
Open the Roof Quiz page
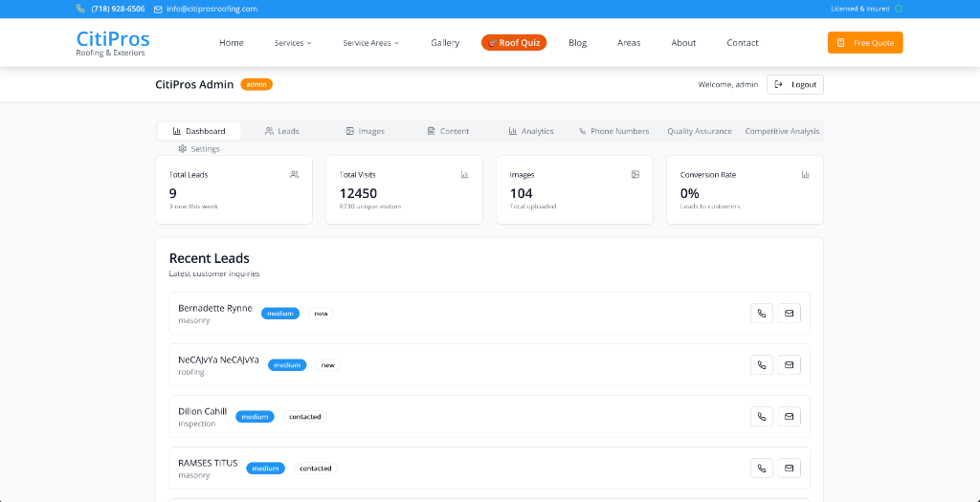click(x=514, y=43)
